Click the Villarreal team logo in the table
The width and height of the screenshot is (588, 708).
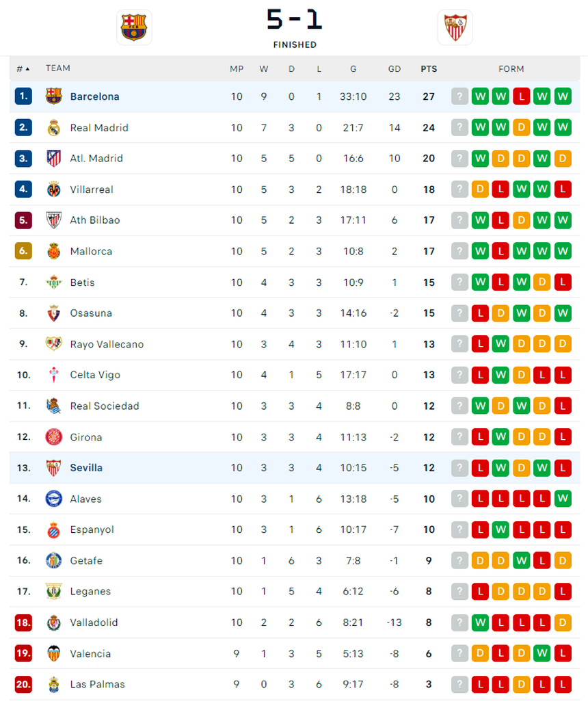point(54,189)
